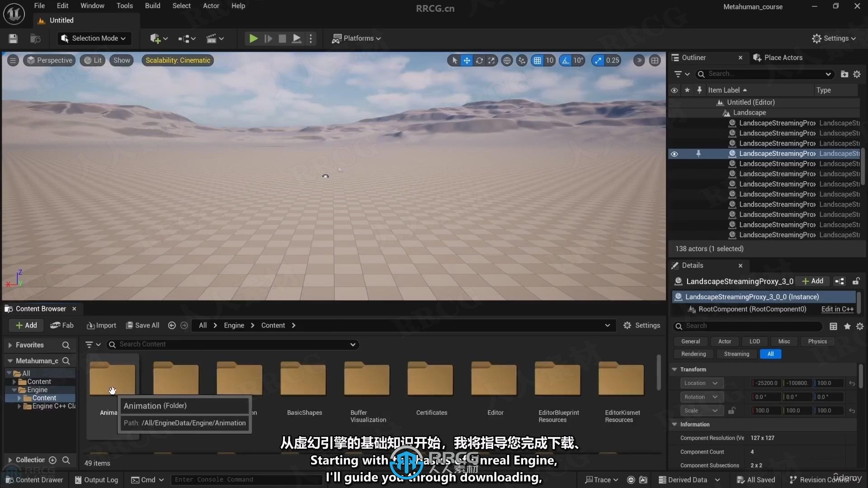The height and width of the screenshot is (488, 868).
Task: Open Outliner settings gear
Action: 857,74
